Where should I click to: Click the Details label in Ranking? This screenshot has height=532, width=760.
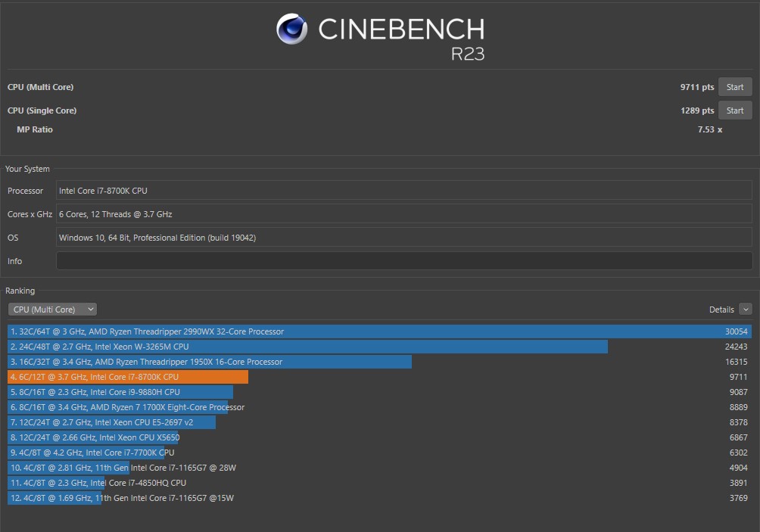pos(721,310)
